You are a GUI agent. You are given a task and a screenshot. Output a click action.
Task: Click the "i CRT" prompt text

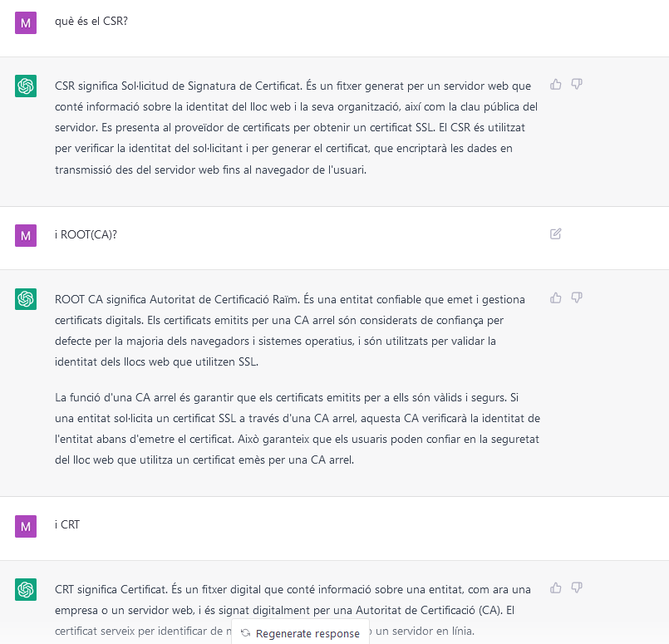coord(67,525)
